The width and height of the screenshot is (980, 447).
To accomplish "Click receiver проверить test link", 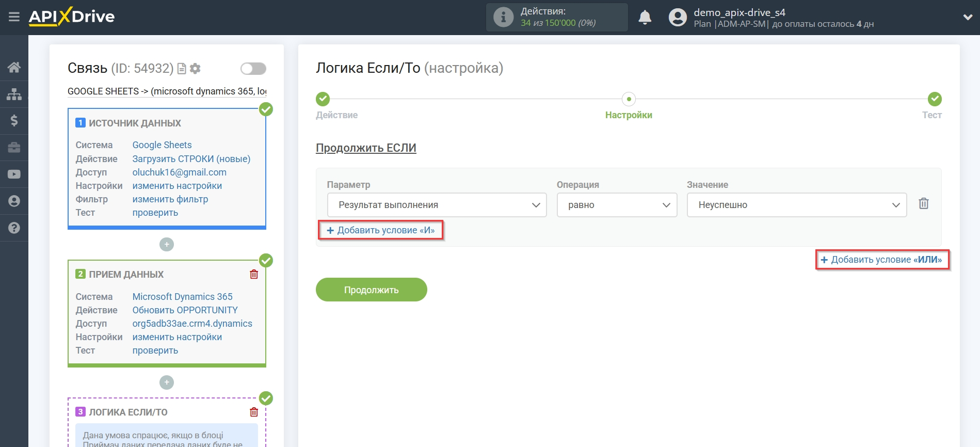I will click(x=155, y=350).
